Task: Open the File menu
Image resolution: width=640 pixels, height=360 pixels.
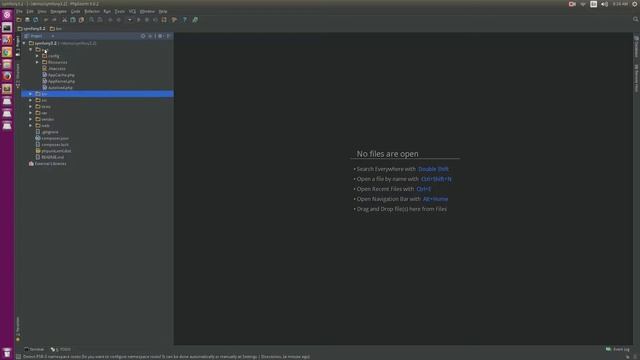Action: coord(20,11)
